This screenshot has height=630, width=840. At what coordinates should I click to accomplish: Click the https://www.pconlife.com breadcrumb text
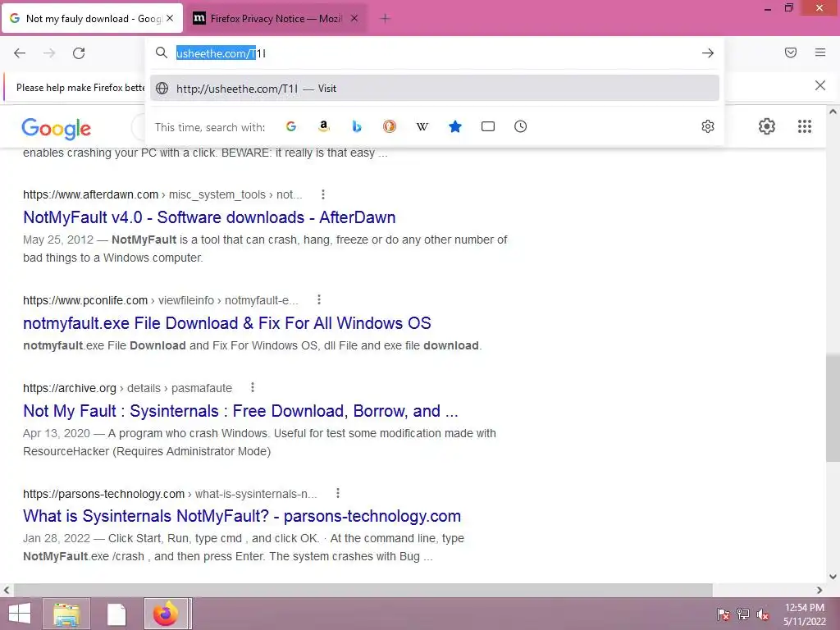[x=85, y=300]
